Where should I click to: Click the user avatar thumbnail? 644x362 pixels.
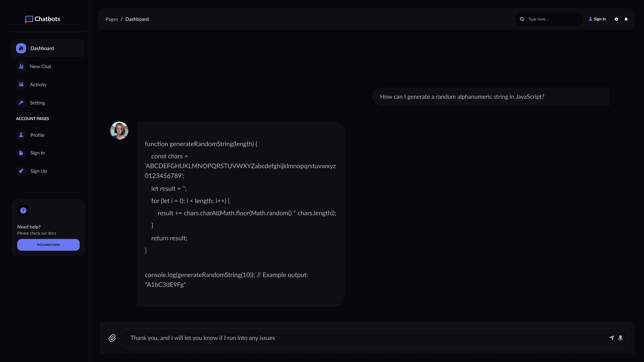[x=119, y=130]
